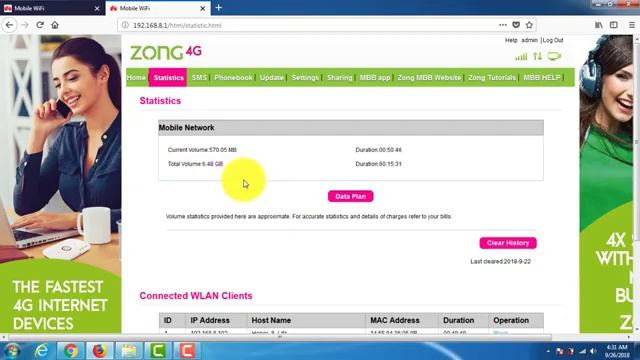Viewport: 640px width, 360px height.
Task: Switch to Firefox taskbar icon
Action: [100, 351]
